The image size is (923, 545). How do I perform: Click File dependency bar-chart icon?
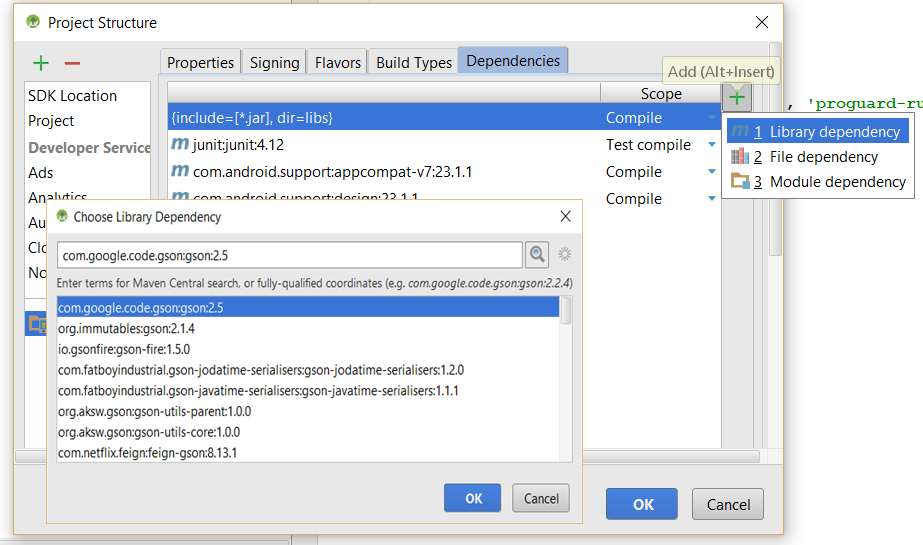[x=740, y=157]
